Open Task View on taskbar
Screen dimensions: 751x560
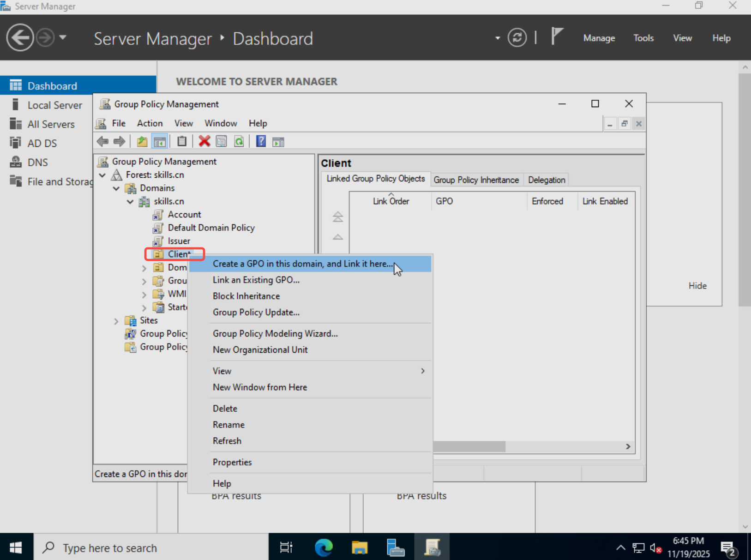tap(286, 548)
